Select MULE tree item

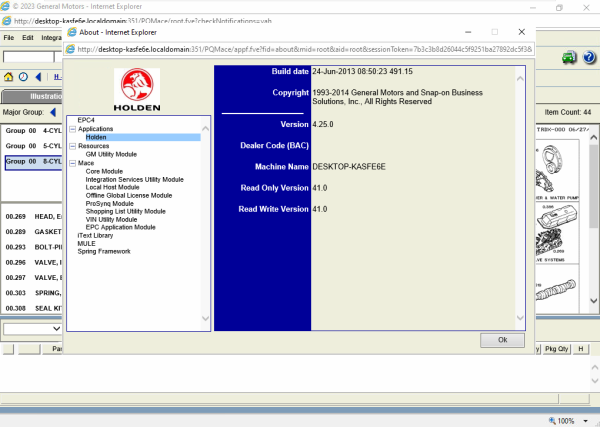point(86,244)
